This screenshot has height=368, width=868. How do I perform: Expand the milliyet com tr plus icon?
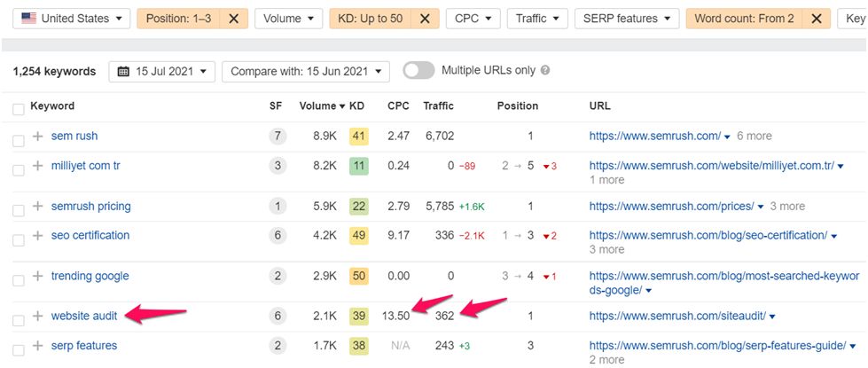[x=37, y=166]
